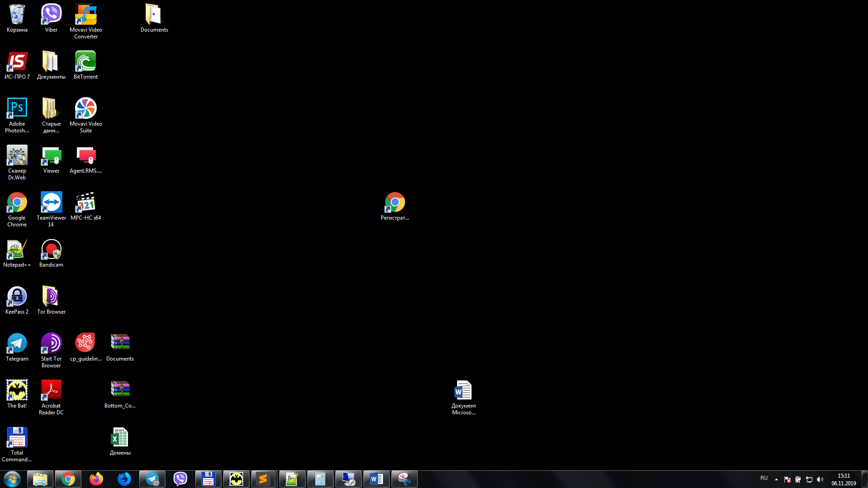Select the Домены Excel file
The width and height of the screenshot is (868, 488).
coord(120,441)
